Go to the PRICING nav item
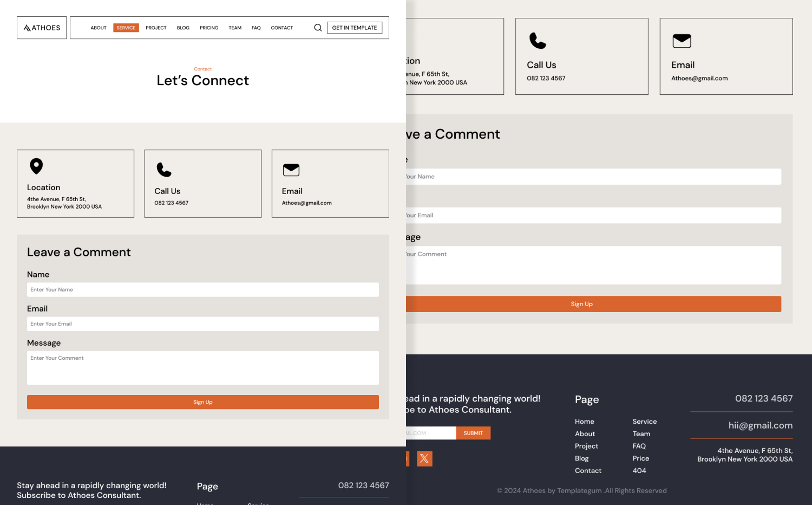The width and height of the screenshot is (812, 505). (x=209, y=28)
